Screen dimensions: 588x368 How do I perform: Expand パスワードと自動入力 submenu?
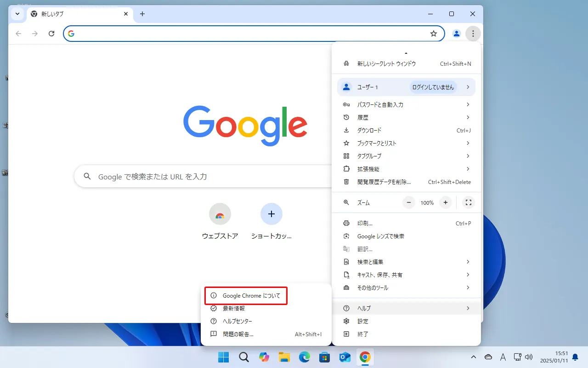point(406,104)
